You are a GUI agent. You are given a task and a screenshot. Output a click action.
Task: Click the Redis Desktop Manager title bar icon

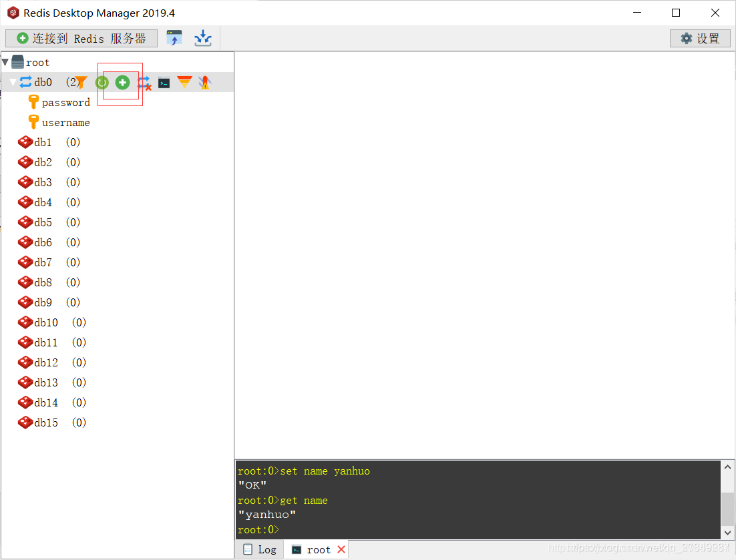pyautogui.click(x=13, y=13)
